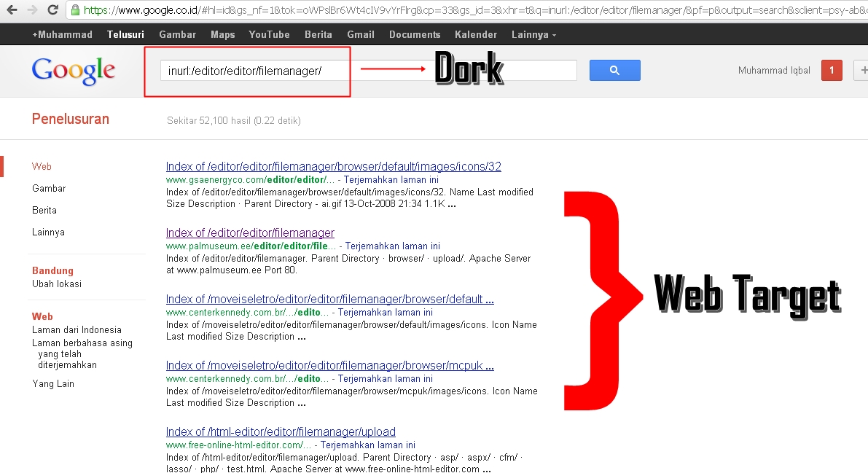The image size is (868, 473).
Task: Open the +Muhammad profile link
Action: point(62,34)
